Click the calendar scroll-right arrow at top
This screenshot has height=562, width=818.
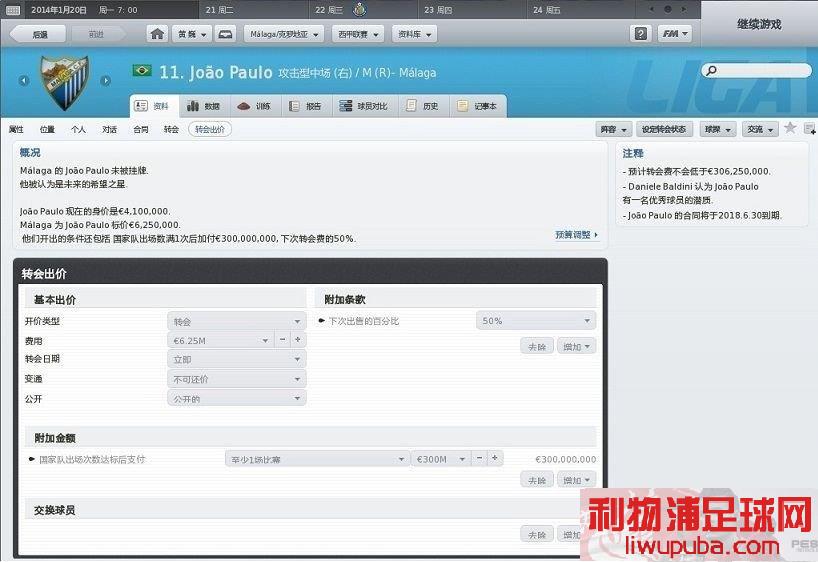tap(683, 9)
